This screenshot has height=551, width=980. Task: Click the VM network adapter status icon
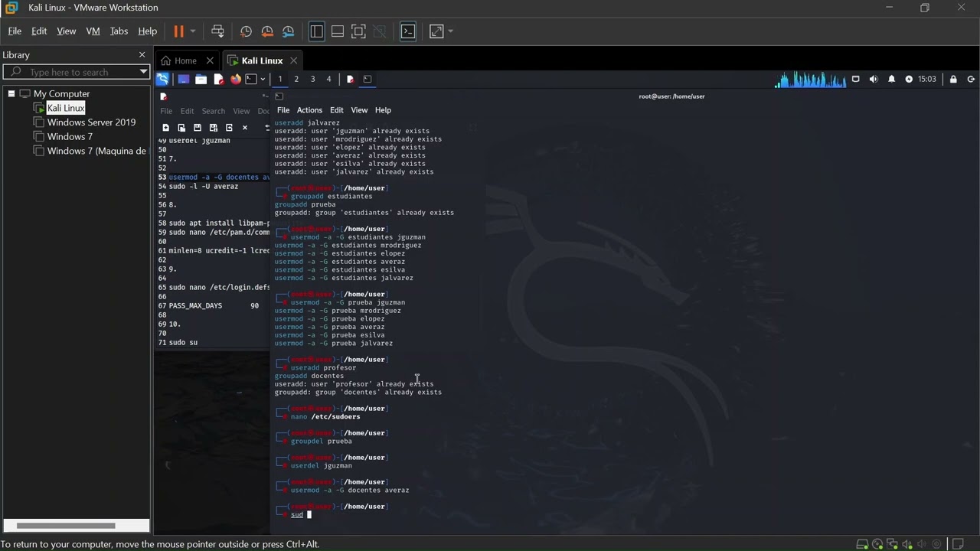[x=892, y=544]
